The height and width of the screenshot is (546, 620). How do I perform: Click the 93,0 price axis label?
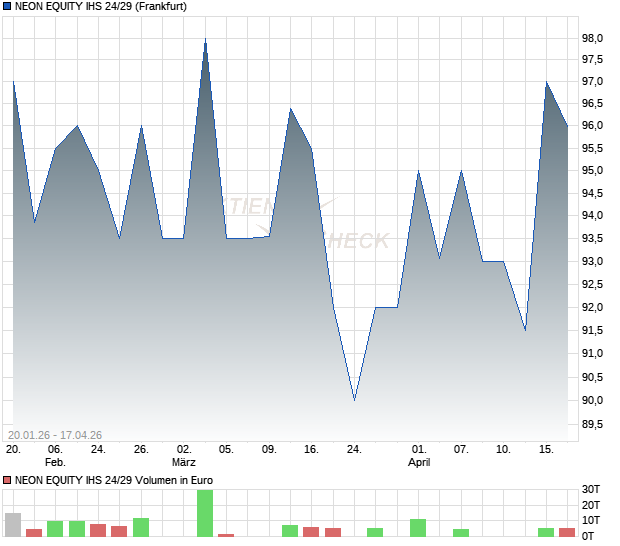point(592,261)
